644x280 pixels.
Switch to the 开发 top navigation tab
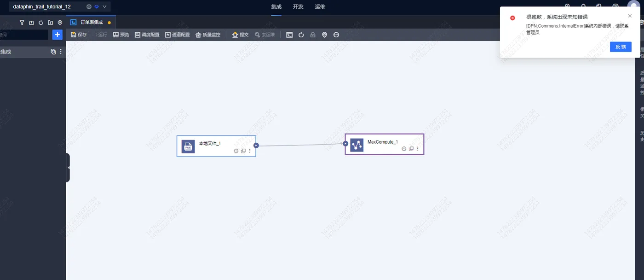pos(298,7)
